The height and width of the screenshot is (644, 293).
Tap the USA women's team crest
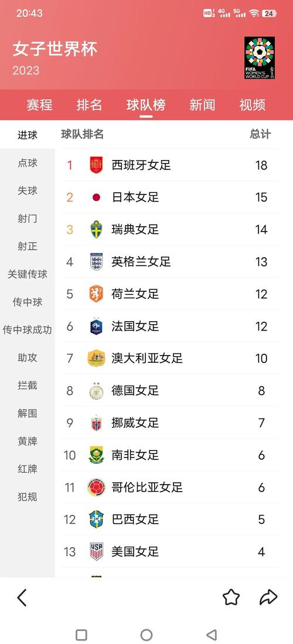[96, 551]
